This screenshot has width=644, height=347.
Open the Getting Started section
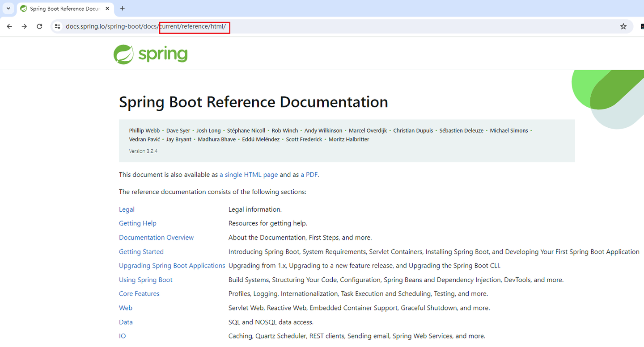coord(141,251)
